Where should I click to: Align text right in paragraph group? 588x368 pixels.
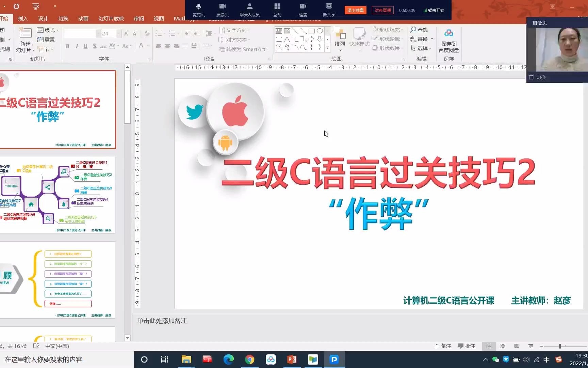[x=176, y=46]
